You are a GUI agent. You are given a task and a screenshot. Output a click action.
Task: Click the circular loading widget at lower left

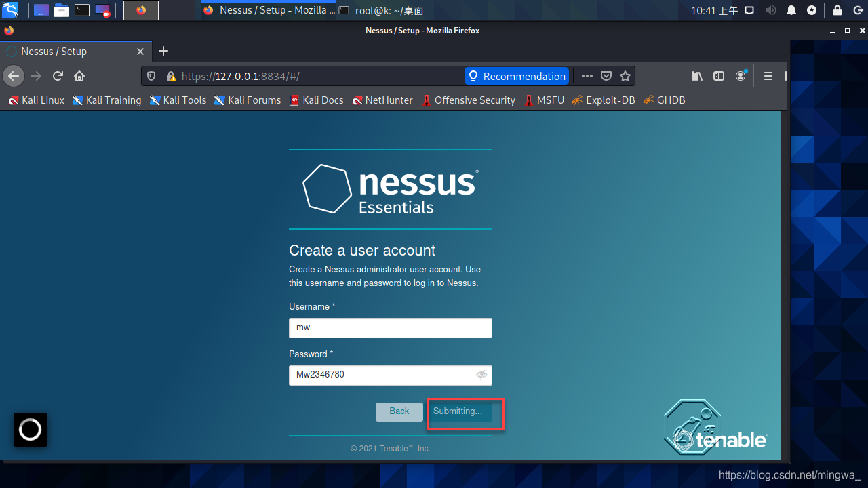coord(31,430)
